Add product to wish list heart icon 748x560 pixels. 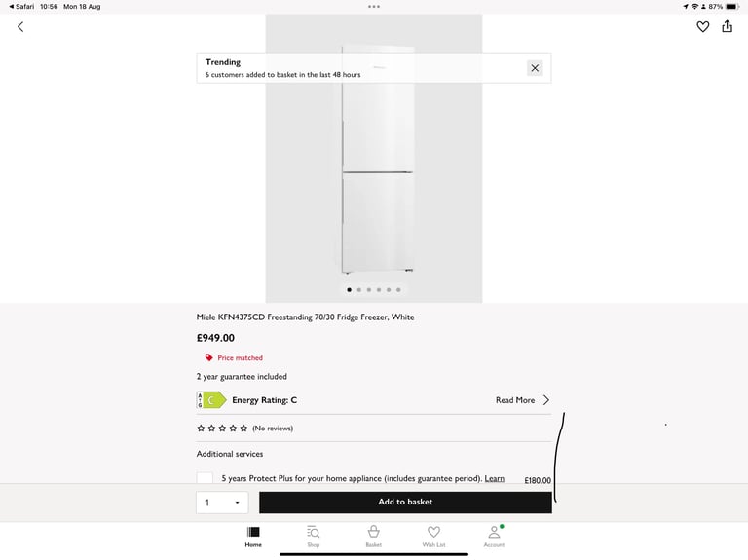point(702,26)
